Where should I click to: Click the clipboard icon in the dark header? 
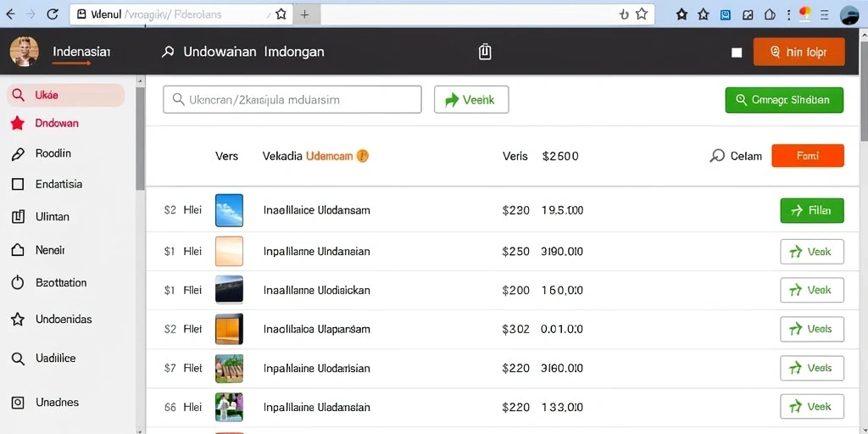tap(484, 52)
